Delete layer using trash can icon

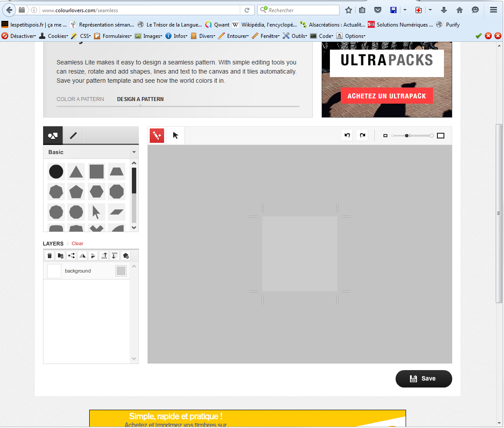[50, 256]
